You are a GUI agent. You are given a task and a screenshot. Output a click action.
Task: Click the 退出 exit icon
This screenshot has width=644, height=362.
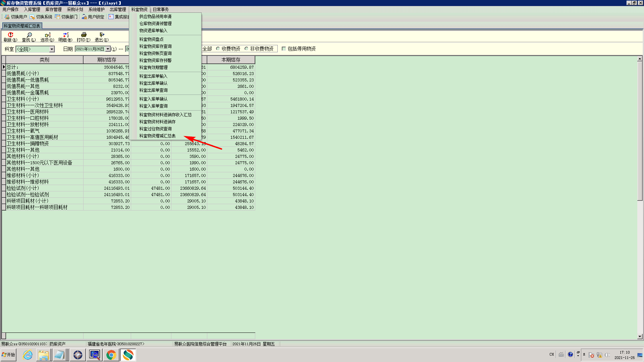[x=102, y=35]
